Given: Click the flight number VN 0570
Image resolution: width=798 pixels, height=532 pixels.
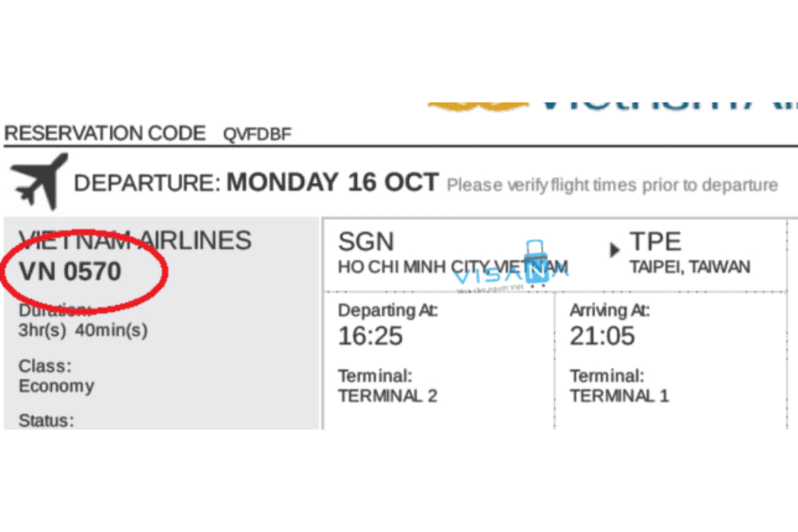Looking at the screenshot, I should click(70, 271).
